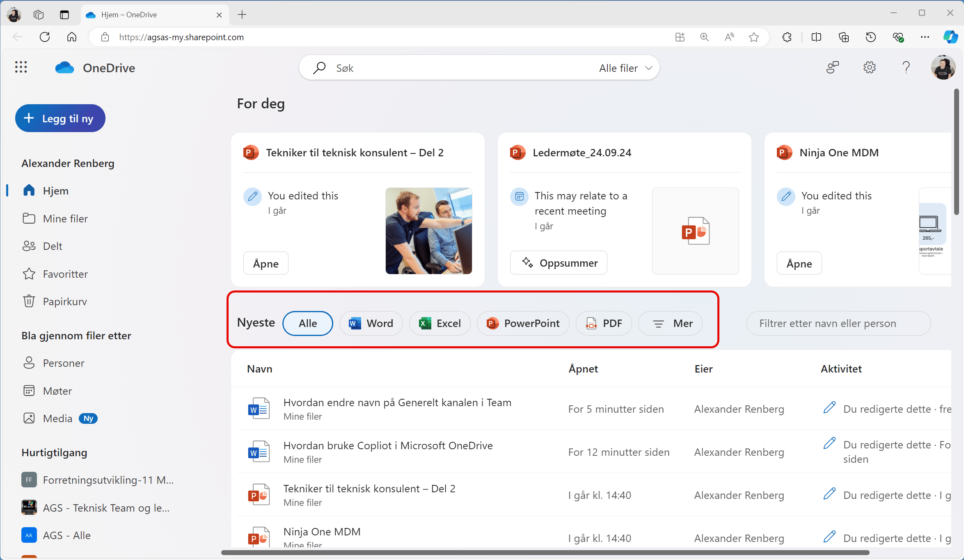
Task: Open the Ledermøte card PowerPoint thumbnail
Action: [696, 231]
